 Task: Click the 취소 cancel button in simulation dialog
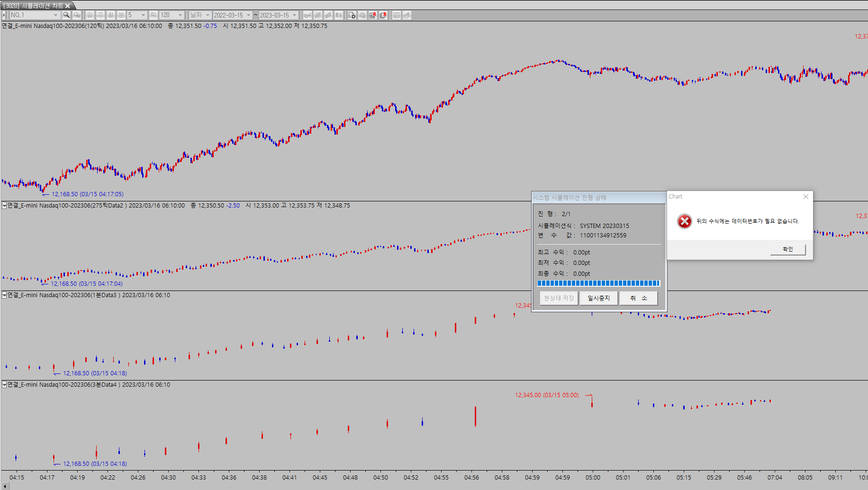[638, 298]
